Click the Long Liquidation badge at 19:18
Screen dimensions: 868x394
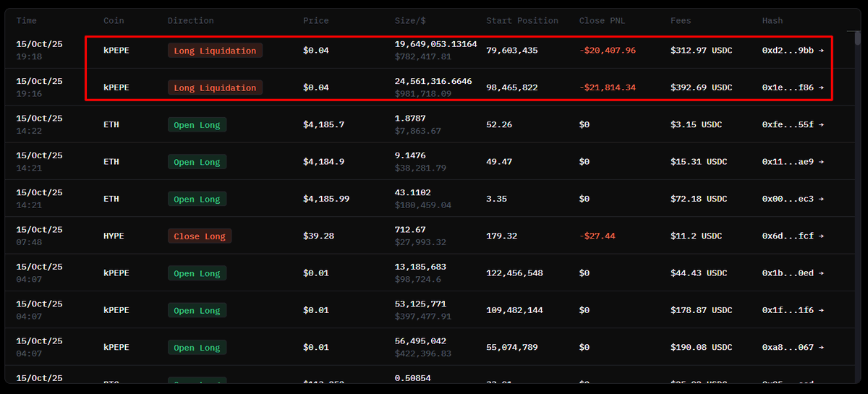(x=215, y=51)
